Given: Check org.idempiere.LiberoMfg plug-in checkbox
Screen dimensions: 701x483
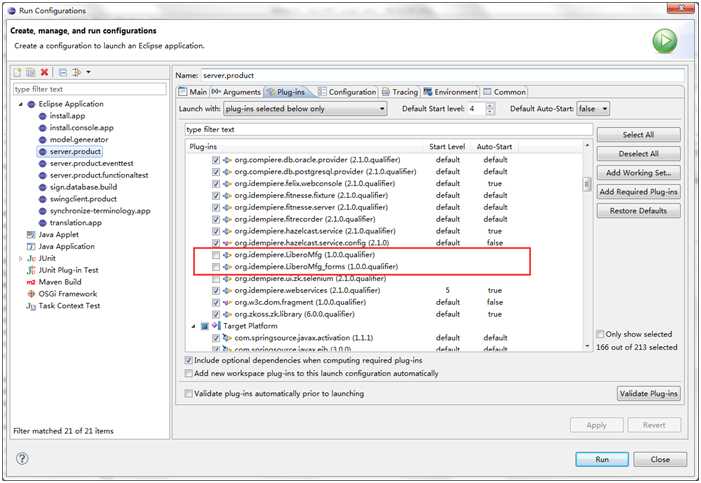Looking at the screenshot, I should 216,255.
